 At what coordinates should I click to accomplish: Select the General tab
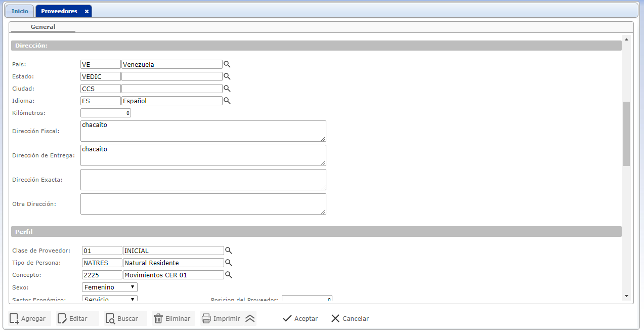click(43, 27)
